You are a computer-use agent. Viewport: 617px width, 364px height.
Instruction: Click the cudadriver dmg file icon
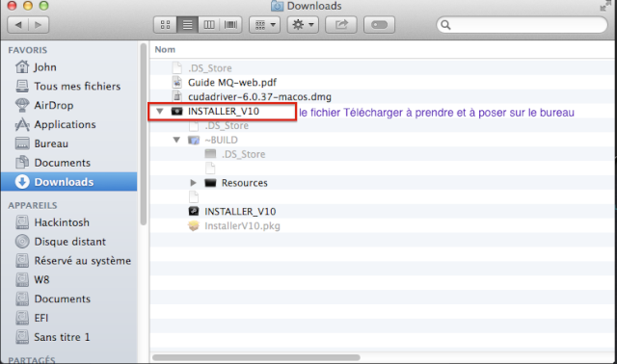click(x=177, y=96)
